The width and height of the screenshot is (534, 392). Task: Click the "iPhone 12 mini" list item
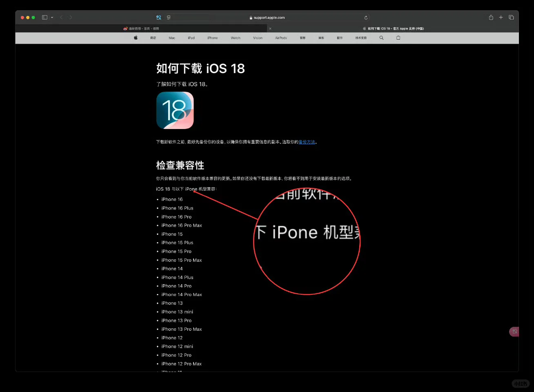click(177, 346)
